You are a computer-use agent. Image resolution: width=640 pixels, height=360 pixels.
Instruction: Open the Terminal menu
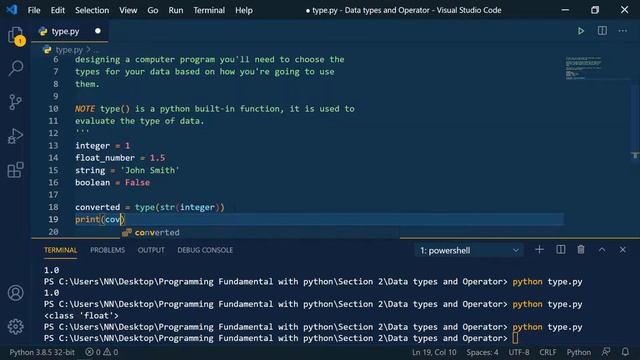click(209, 10)
